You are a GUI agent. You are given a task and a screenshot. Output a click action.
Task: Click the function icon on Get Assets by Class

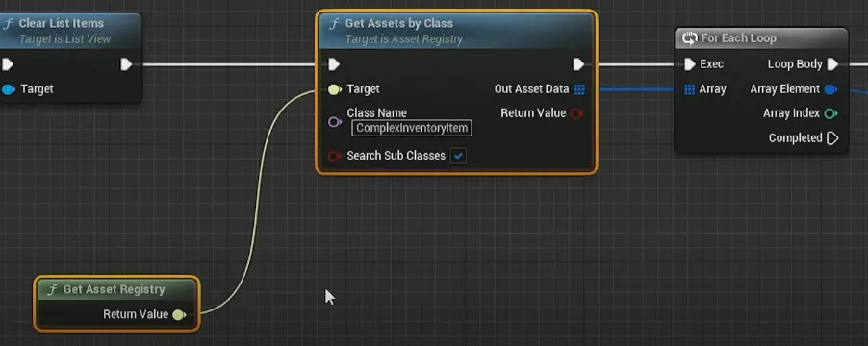pos(334,24)
